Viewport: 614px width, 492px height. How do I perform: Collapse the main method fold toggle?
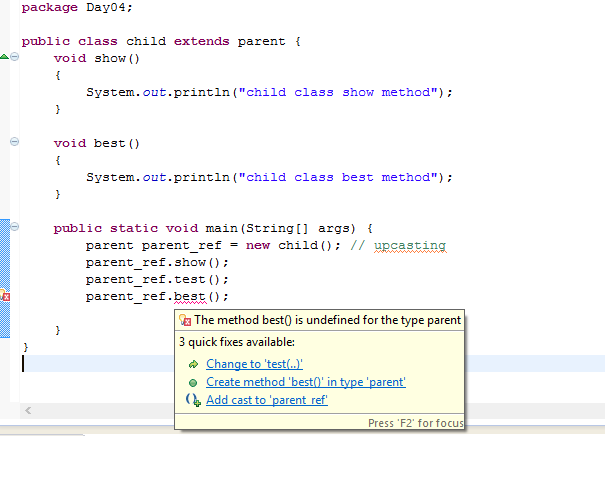click(x=14, y=226)
